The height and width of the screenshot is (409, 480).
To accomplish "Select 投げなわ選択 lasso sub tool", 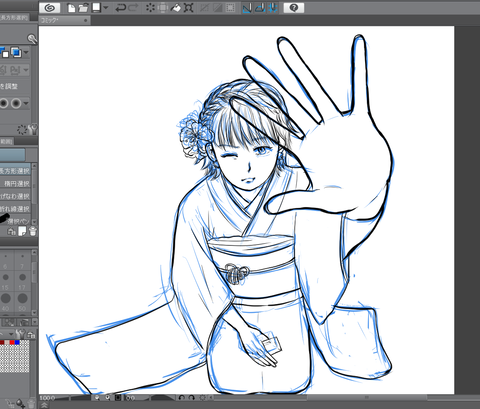I will click(x=15, y=196).
